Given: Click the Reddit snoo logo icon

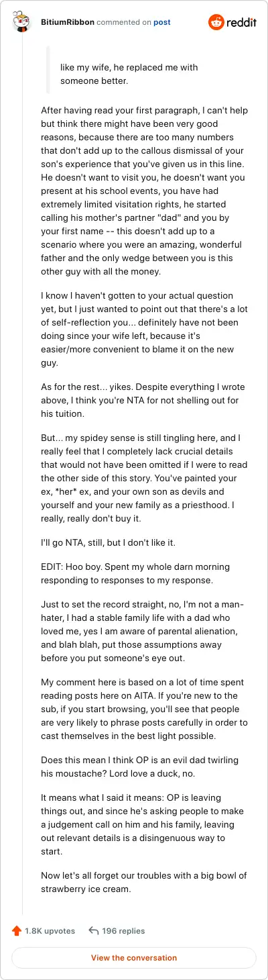Looking at the screenshot, I should [217, 22].
